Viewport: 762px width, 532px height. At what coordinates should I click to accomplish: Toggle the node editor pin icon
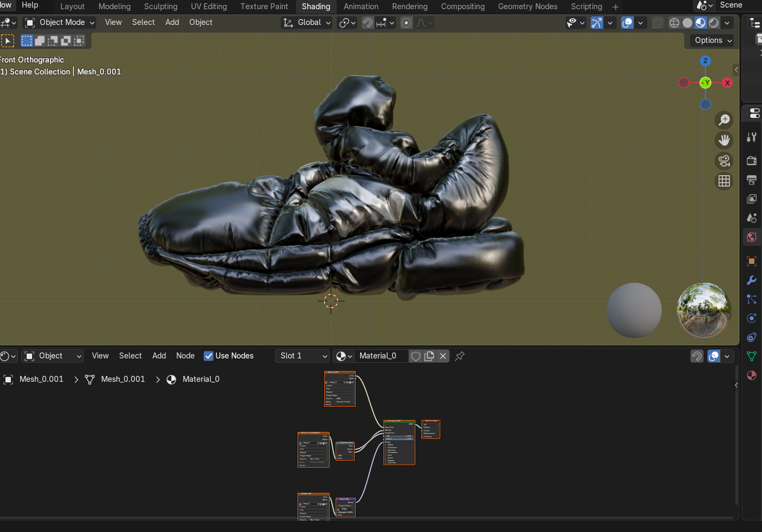[460, 356]
